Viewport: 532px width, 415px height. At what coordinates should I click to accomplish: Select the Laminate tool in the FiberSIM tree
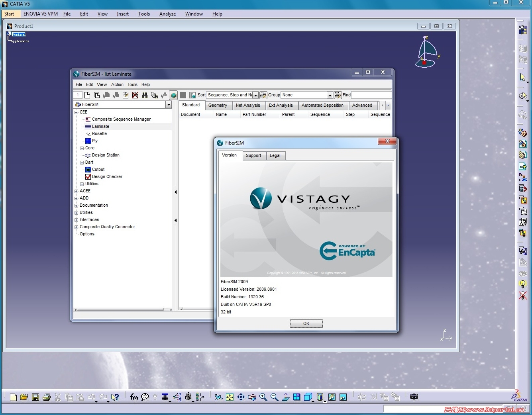coord(100,126)
